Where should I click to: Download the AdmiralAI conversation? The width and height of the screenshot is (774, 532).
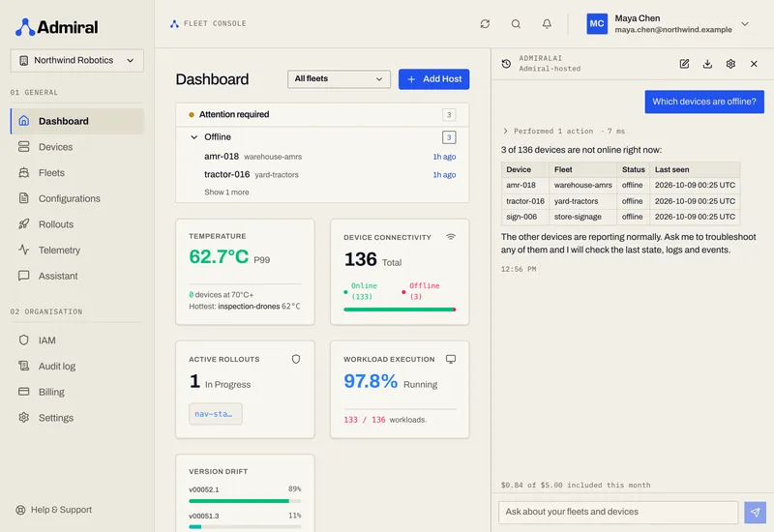[x=707, y=64]
